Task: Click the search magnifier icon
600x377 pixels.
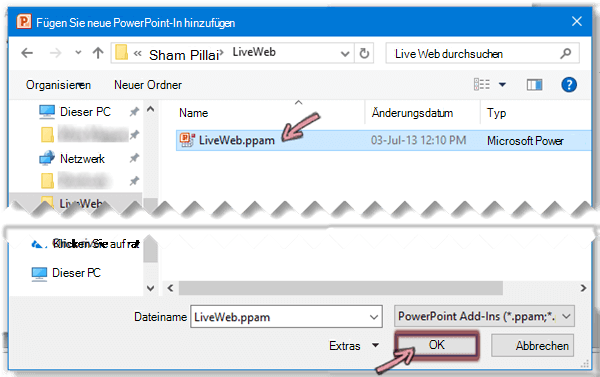Action: click(566, 54)
